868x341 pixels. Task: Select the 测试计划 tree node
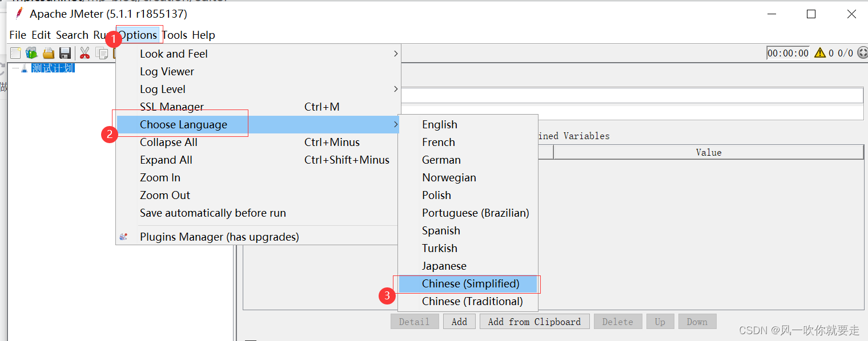[x=53, y=68]
